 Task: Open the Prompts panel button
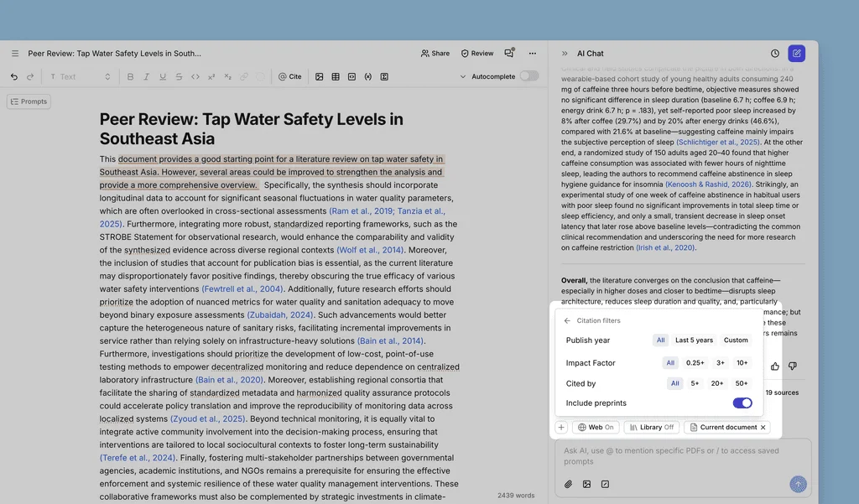pos(29,101)
